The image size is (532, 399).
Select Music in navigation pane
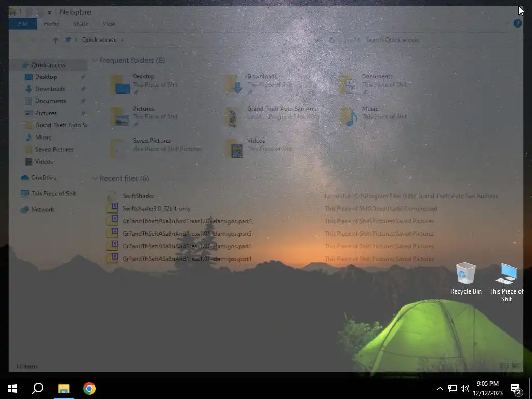(43, 137)
